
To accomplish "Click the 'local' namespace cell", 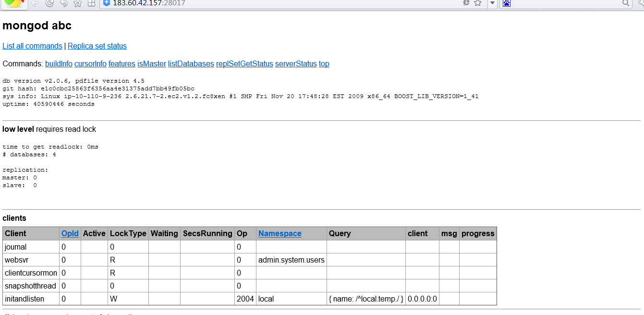I will click(x=292, y=299).
